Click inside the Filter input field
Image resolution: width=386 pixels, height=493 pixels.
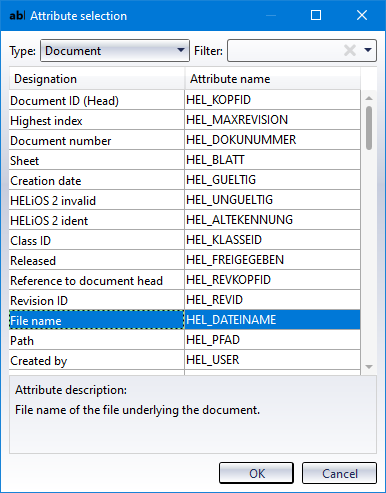pyautogui.click(x=285, y=51)
